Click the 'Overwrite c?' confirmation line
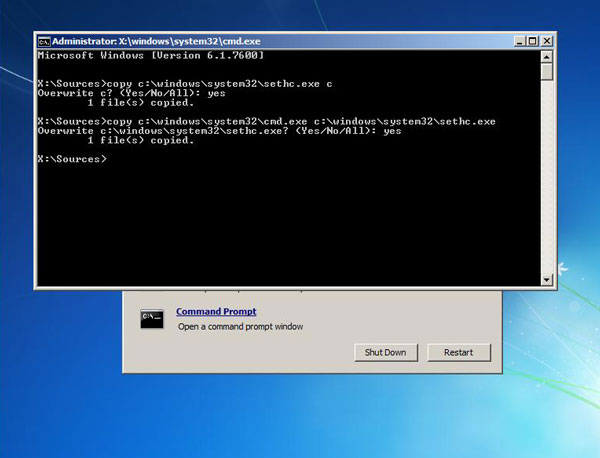The width and height of the screenshot is (600, 458). click(120, 92)
